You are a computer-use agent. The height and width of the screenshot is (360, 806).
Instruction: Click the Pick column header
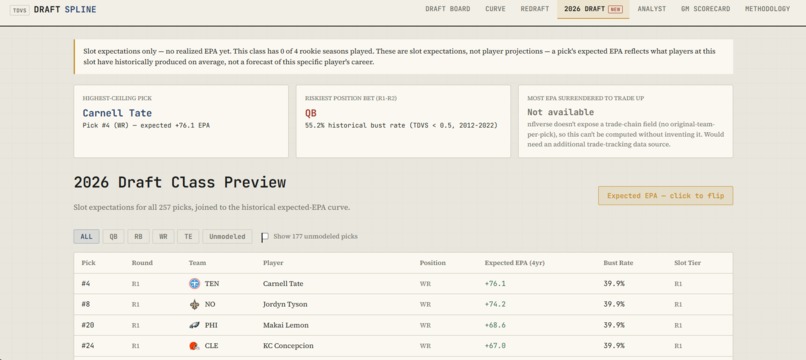pos(88,263)
